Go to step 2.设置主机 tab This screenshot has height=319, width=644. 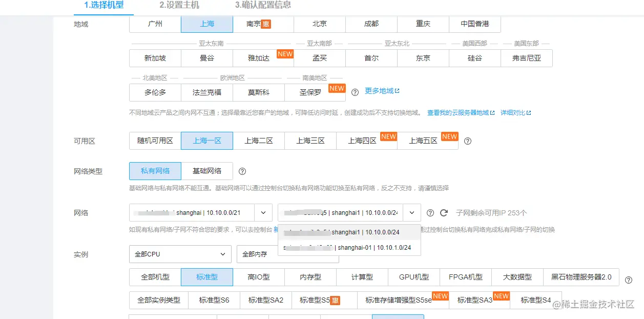coord(179,5)
